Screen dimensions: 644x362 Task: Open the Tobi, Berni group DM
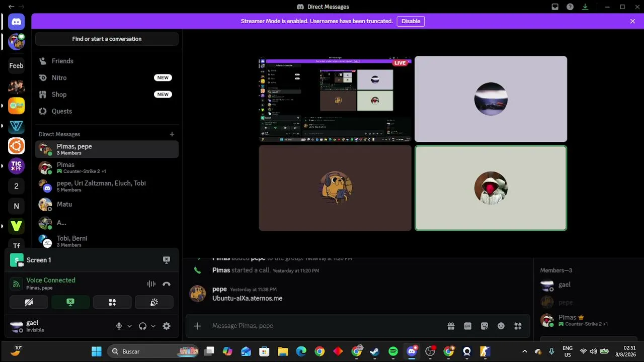tap(107, 241)
